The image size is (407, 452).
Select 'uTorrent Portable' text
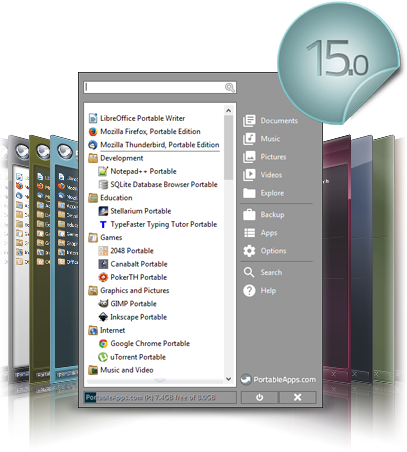(x=138, y=357)
